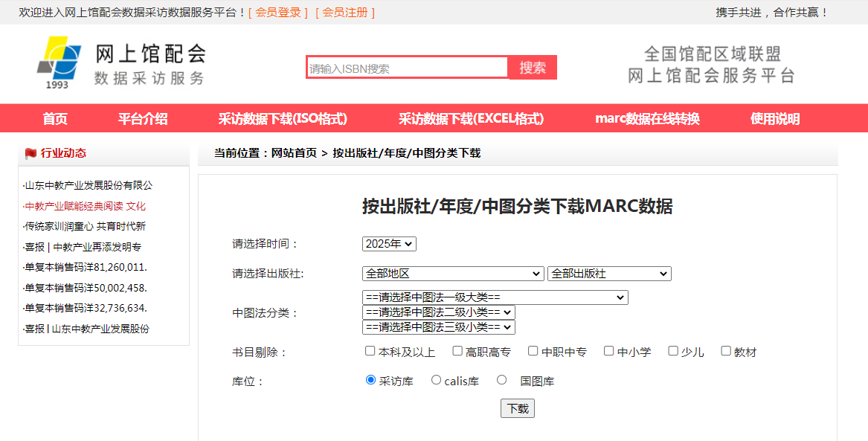
Task: Expand the 全部地区 region dropdown
Action: [x=452, y=274]
